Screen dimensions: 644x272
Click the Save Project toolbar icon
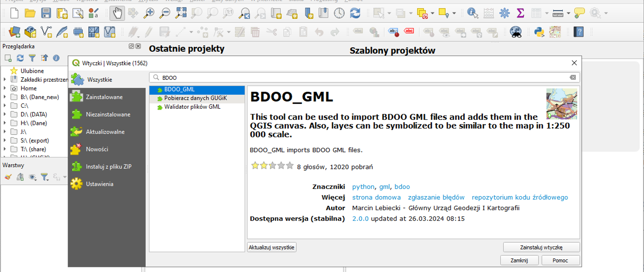pos(46,13)
